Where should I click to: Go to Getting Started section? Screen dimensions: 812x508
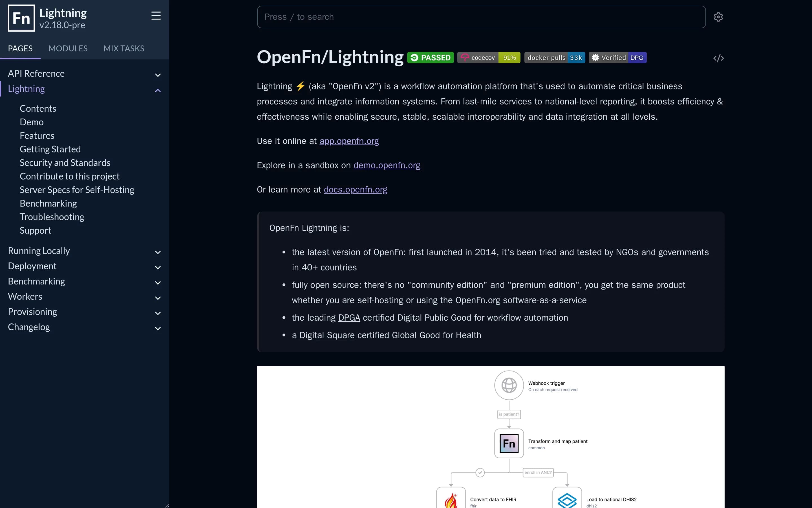click(50, 149)
